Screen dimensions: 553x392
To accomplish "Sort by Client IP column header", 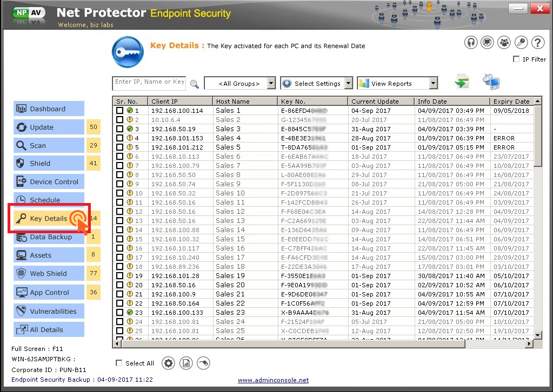I will [180, 102].
